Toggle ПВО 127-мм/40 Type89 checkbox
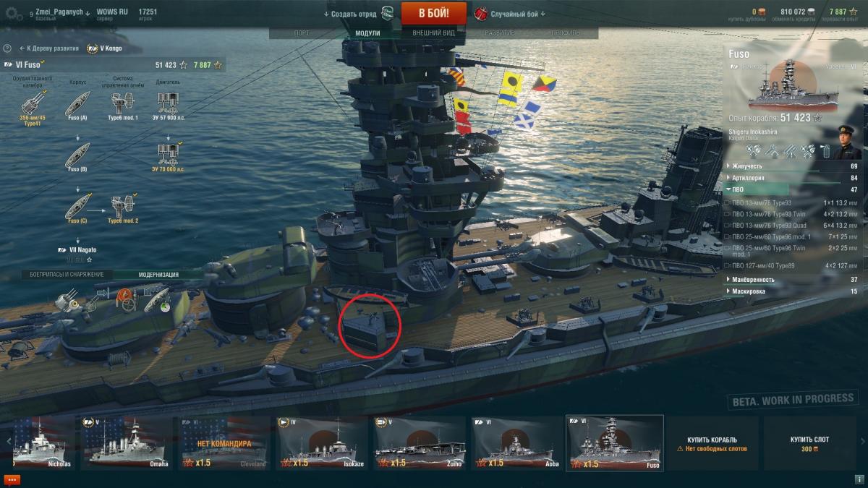The height and width of the screenshot is (488, 868). coord(728,266)
